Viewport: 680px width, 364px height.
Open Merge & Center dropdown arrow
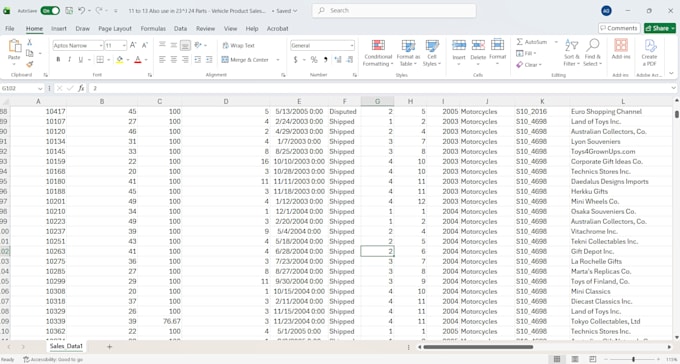(278, 60)
